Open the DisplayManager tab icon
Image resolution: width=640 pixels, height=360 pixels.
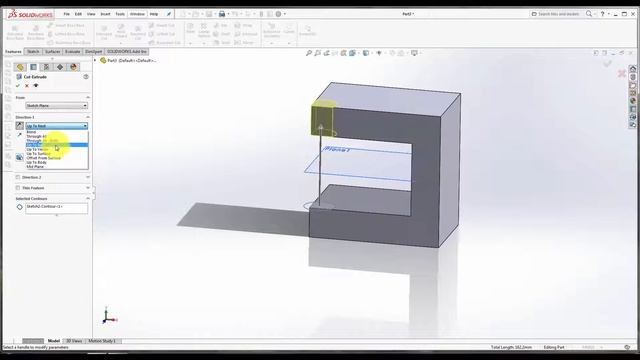click(x=73, y=67)
